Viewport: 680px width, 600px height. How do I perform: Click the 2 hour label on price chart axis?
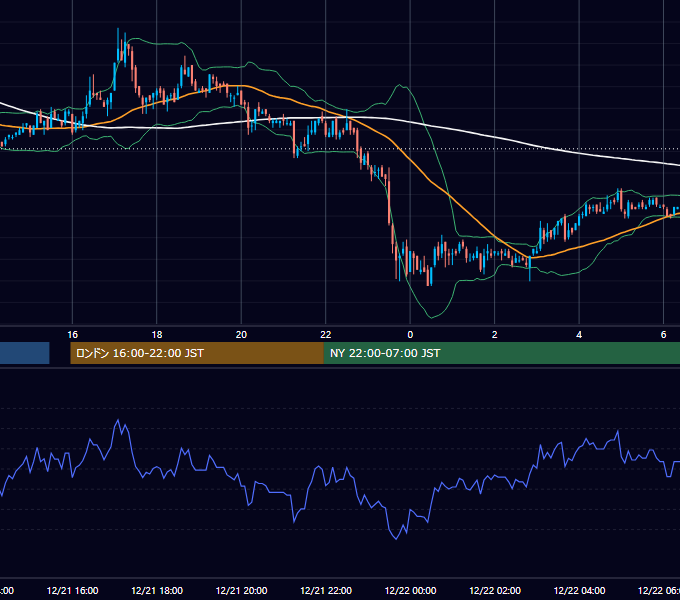pyautogui.click(x=494, y=335)
